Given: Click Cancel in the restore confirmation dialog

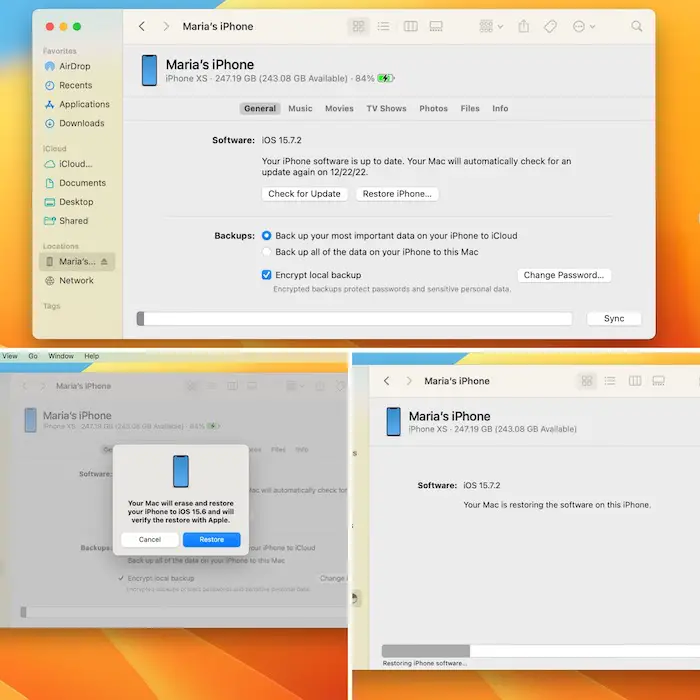Looking at the screenshot, I should point(150,539).
